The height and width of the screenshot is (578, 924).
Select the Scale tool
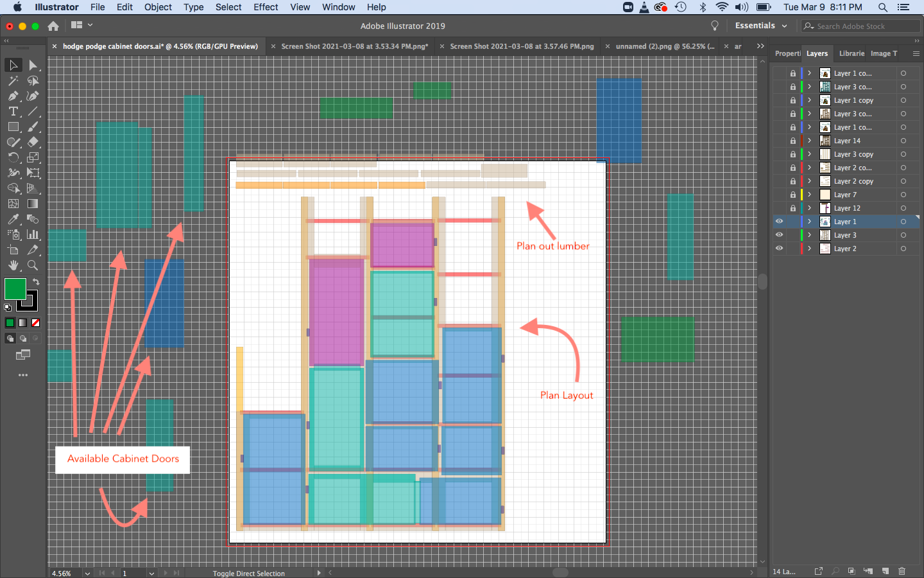[x=33, y=157]
